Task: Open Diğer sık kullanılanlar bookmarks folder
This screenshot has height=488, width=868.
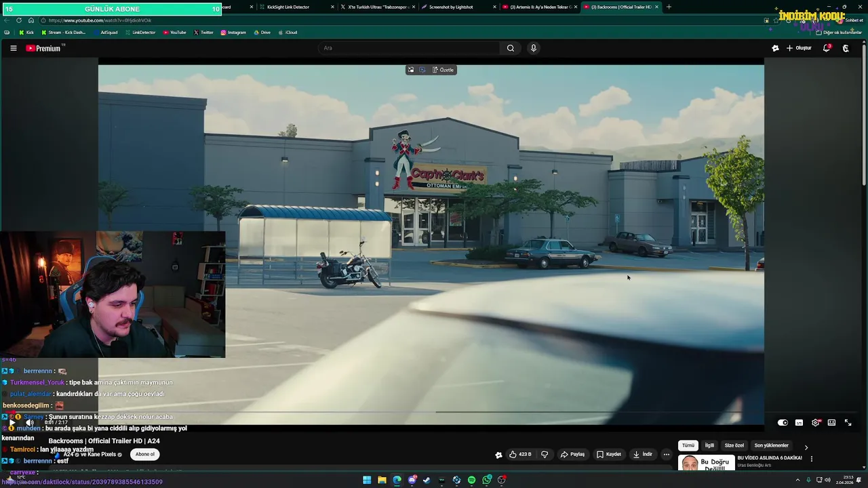Action: (x=839, y=33)
